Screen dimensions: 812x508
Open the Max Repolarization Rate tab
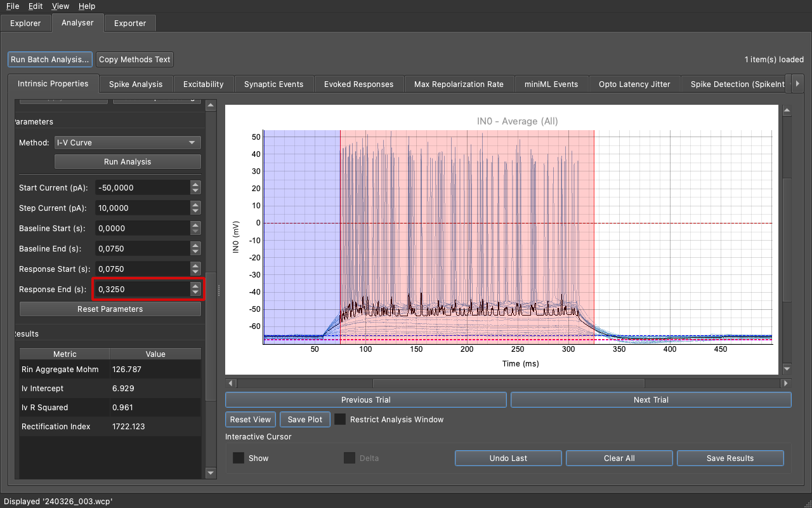459,84
